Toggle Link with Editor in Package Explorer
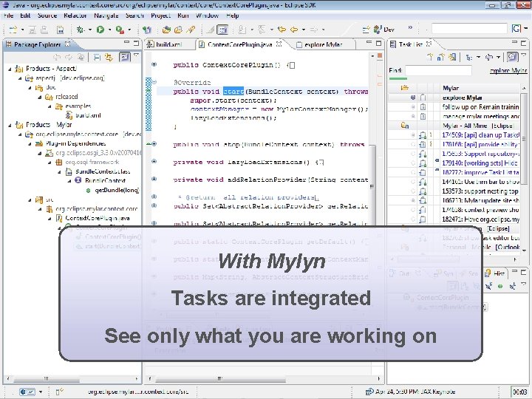 (x=109, y=58)
